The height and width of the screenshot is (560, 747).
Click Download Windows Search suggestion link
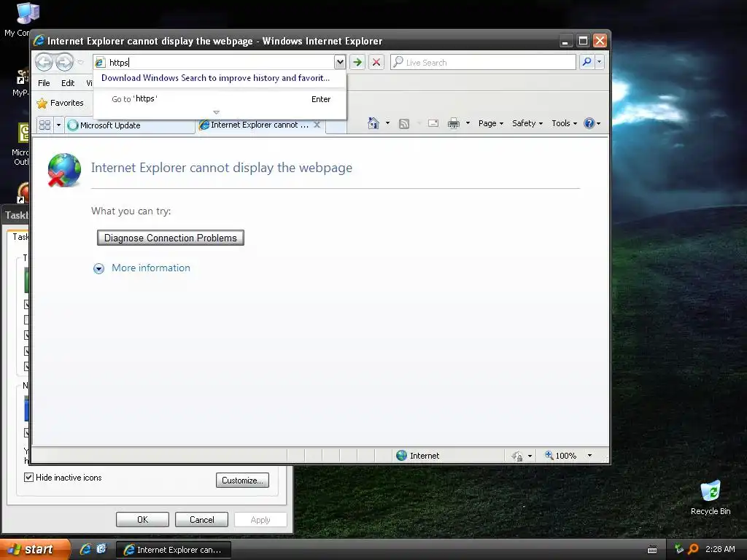(215, 77)
